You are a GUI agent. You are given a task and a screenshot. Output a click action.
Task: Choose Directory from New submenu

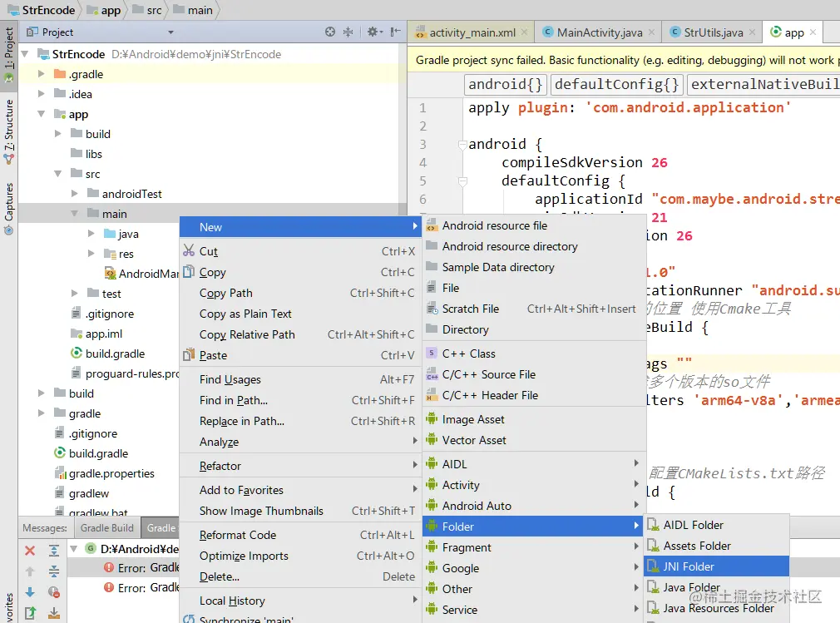point(534,329)
